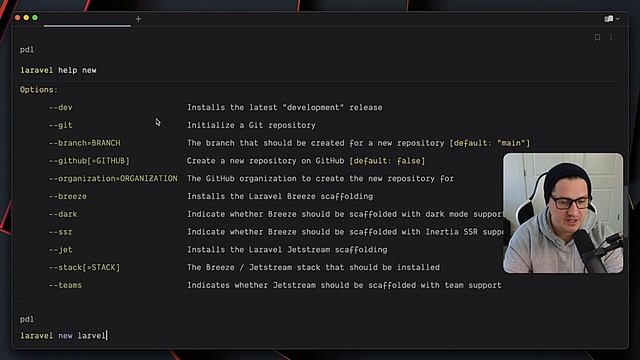The height and width of the screenshot is (360, 640).
Task: Click 'Installs the latest "development" release' text
Action: point(284,107)
